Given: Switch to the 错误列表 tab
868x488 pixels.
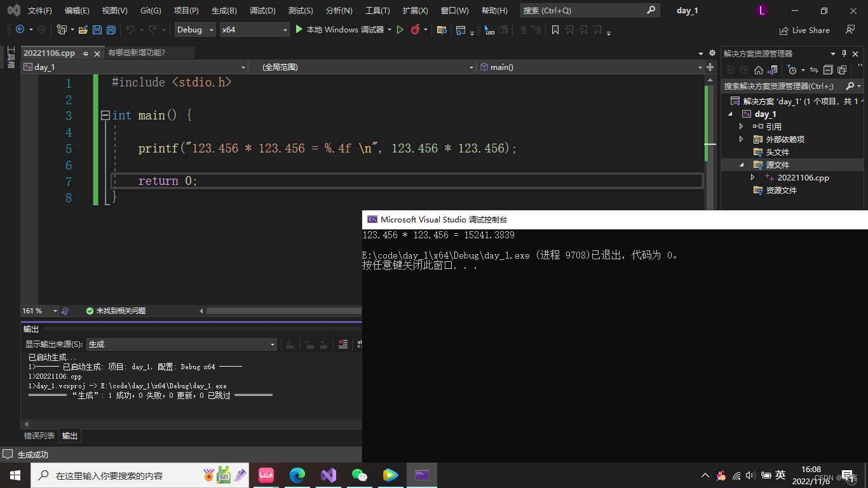Looking at the screenshot, I should pyautogui.click(x=39, y=436).
